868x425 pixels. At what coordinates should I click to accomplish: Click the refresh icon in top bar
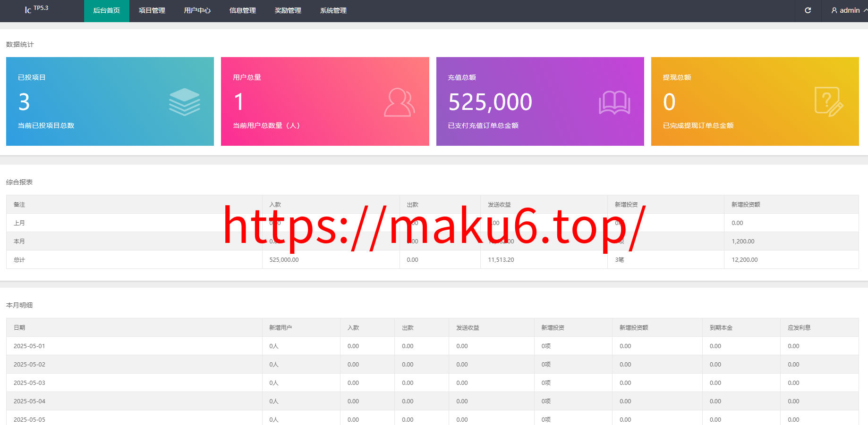point(808,10)
